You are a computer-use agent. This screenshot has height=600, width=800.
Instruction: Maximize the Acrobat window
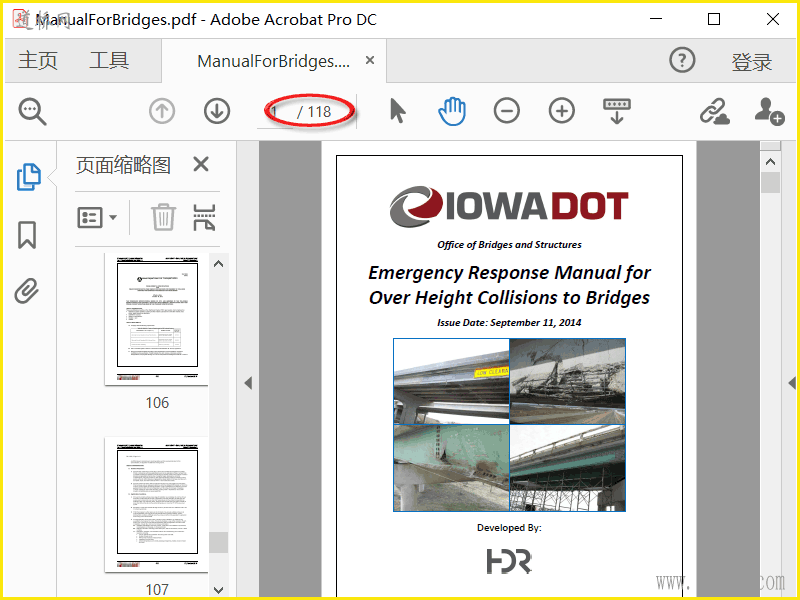tap(714, 19)
